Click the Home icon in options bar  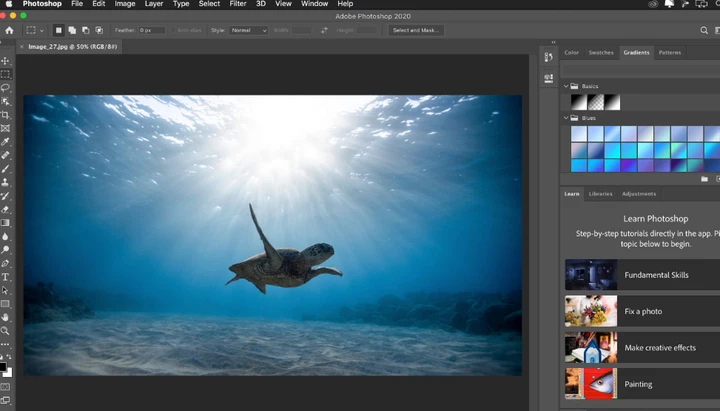(x=9, y=30)
